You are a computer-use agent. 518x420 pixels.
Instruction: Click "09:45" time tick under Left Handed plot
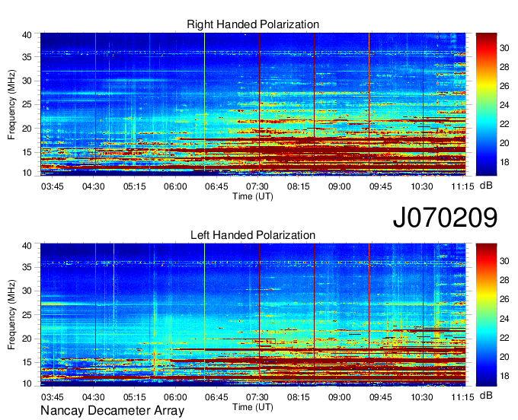click(x=381, y=397)
